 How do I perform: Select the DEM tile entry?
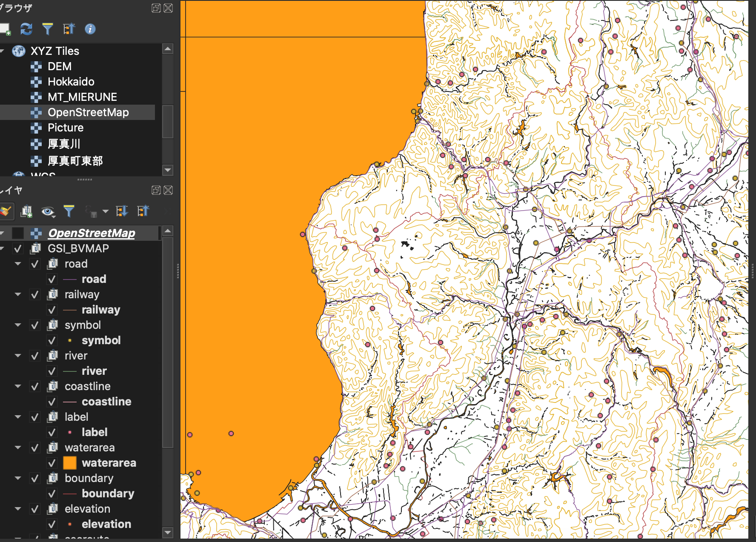coord(59,66)
